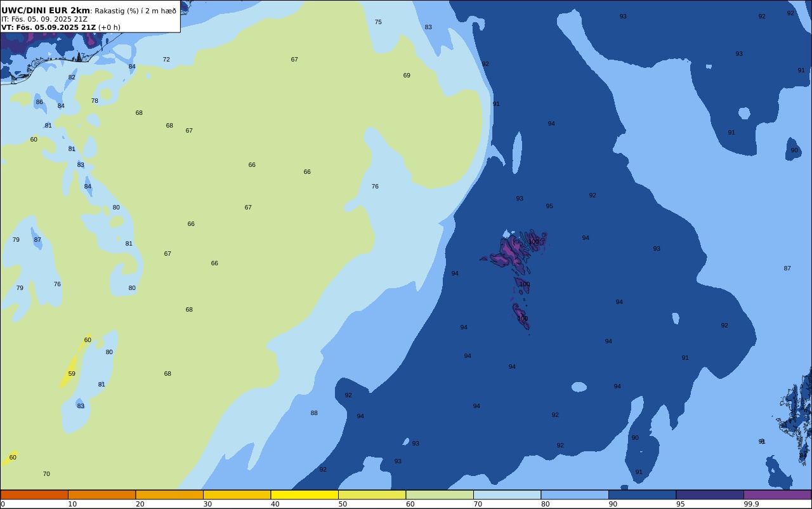
Task: Click the bright yellow 40–50 legend swatch
Action: 304,494
